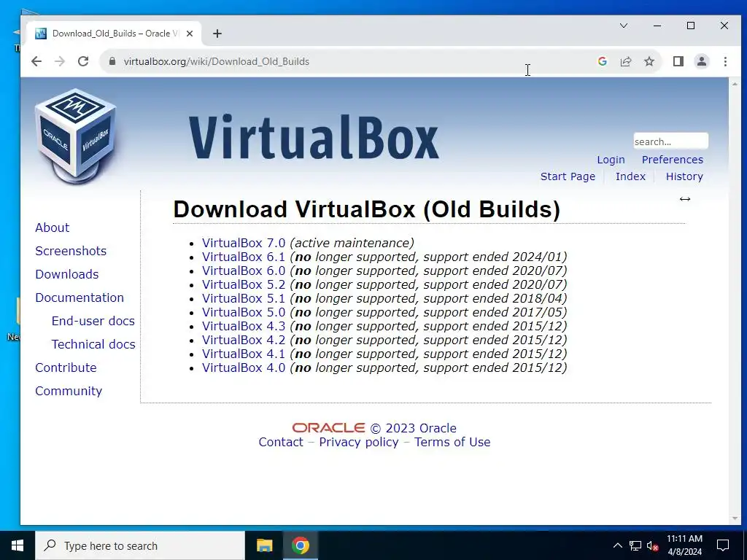Open the Privacy policy link
747x560 pixels.
359,442
